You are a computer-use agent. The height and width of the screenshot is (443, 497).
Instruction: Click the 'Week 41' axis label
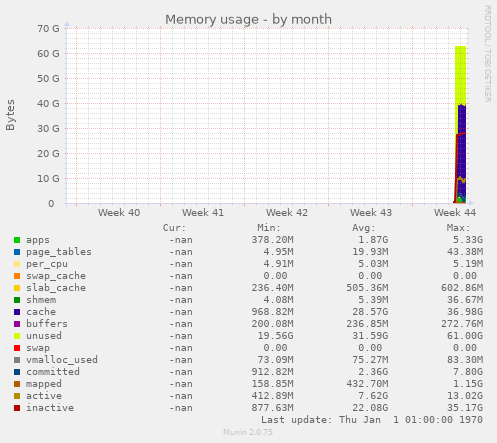(203, 213)
